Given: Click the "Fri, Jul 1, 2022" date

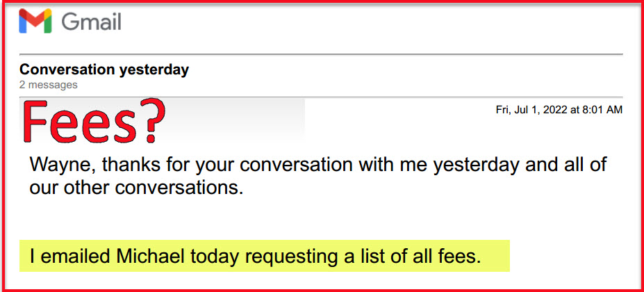Looking at the screenshot, I should coord(531,110).
